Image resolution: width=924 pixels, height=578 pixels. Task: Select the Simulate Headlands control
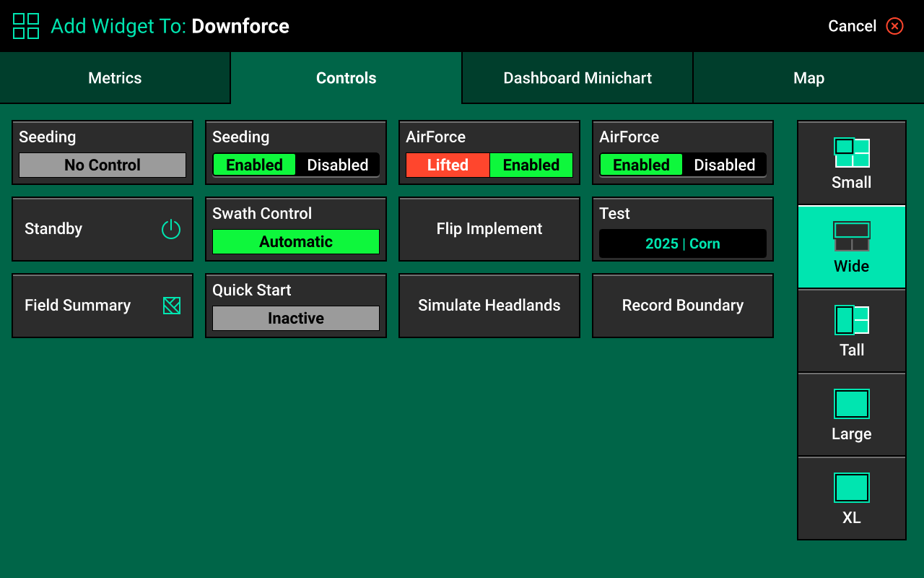tap(489, 305)
